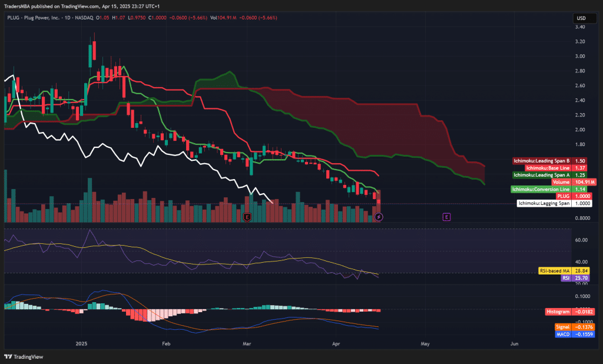Select the orange Signal label

562,327
